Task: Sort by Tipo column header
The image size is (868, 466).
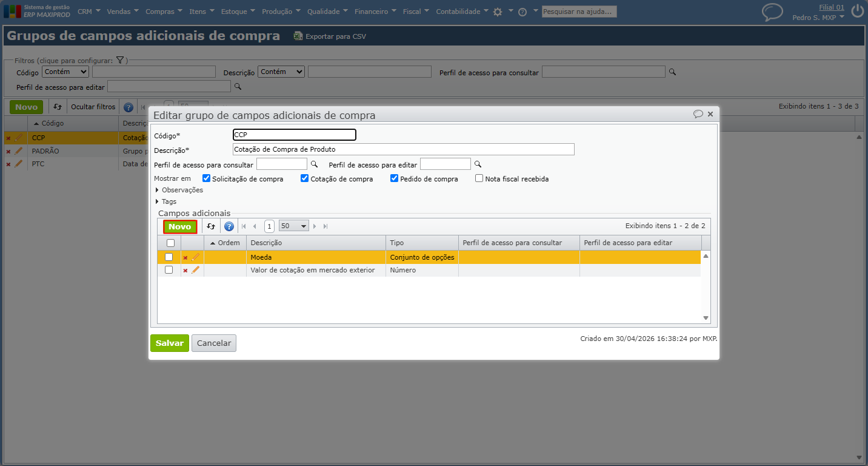Action: point(422,243)
